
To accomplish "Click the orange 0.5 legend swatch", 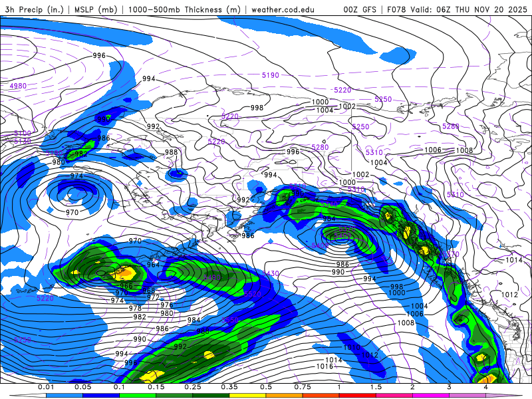I will [x=285, y=396].
